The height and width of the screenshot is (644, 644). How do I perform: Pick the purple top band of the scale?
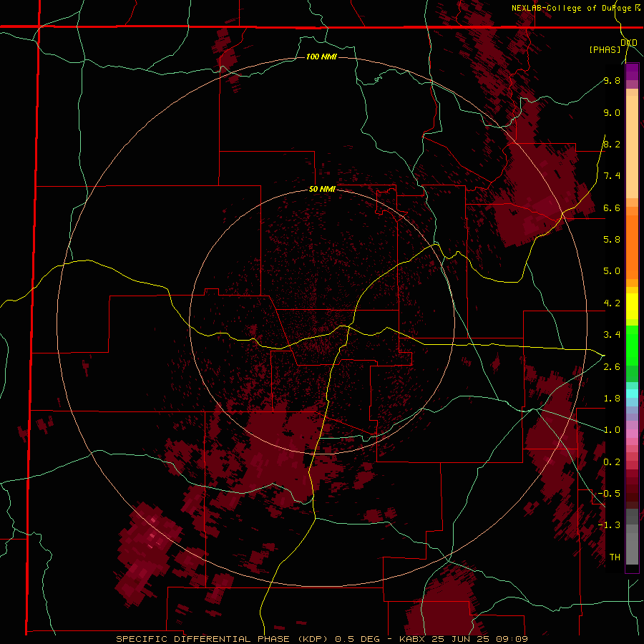[632, 72]
